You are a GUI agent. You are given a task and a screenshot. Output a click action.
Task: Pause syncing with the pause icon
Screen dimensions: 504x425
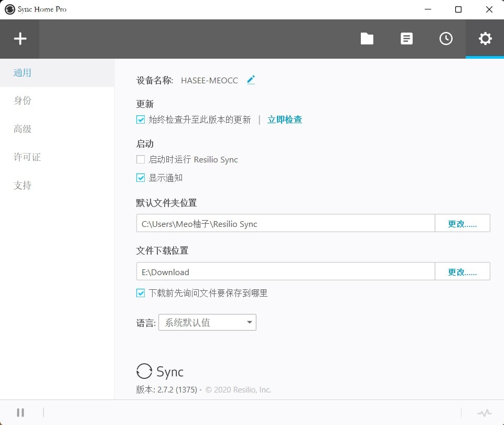(20, 412)
